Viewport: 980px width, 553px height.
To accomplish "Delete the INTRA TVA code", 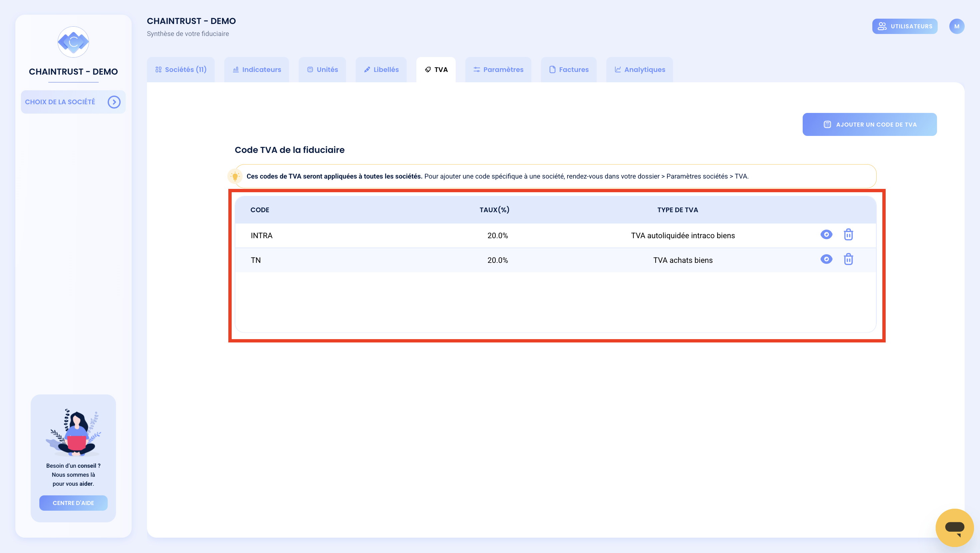I will click(848, 235).
